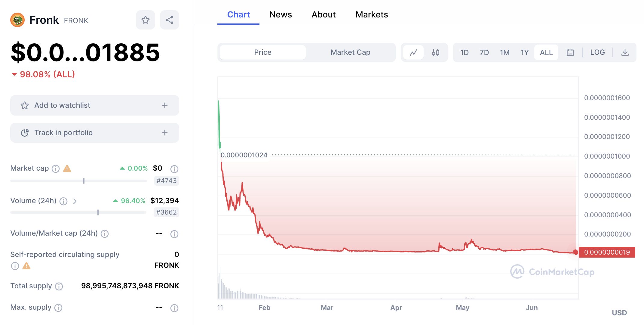Click the 96.40% volume change value
This screenshot has width=644, height=325.
[x=133, y=201]
